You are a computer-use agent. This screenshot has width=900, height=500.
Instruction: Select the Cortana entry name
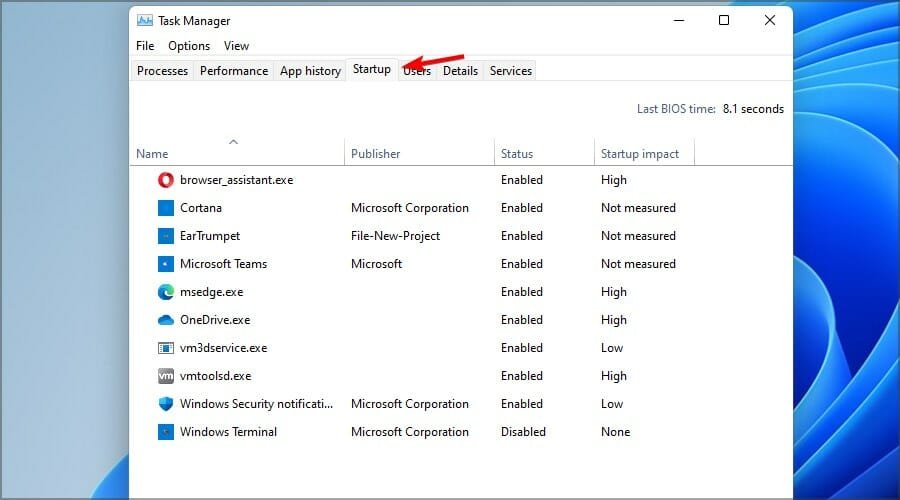(200, 208)
